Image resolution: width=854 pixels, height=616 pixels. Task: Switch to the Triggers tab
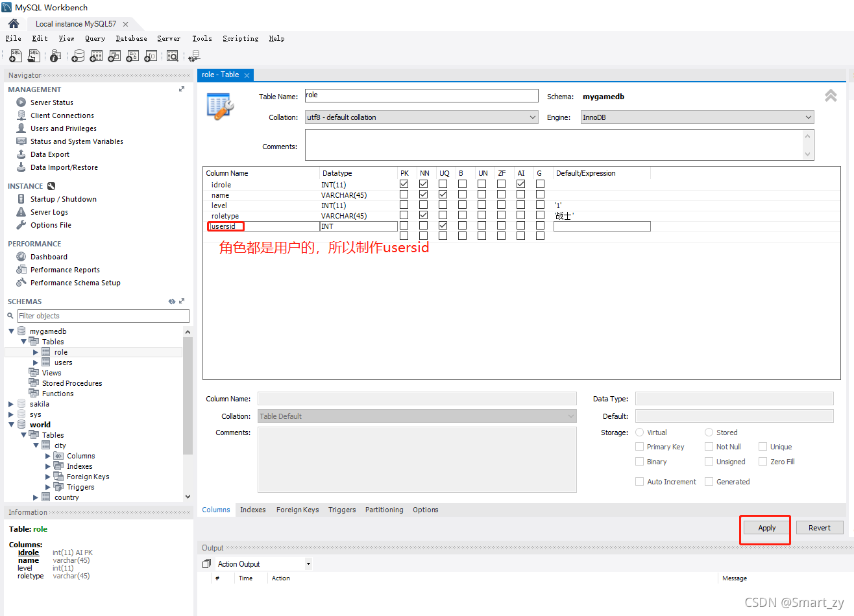(x=342, y=510)
